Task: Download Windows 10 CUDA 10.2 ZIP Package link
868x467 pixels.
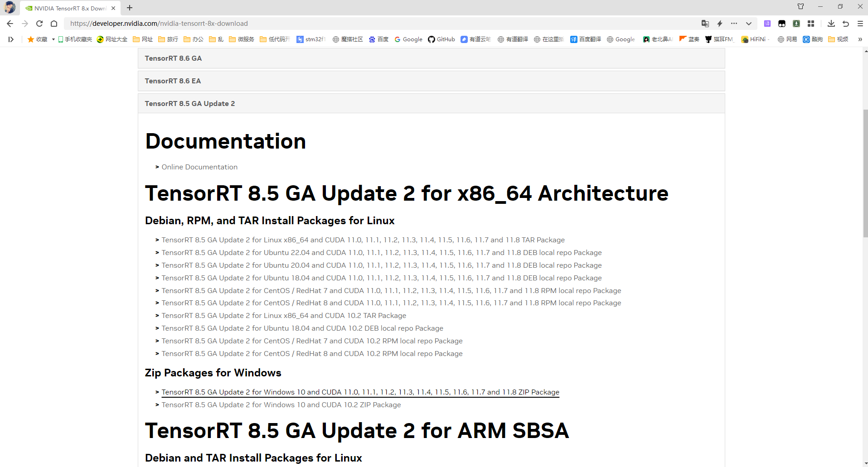Action: [x=281, y=405]
